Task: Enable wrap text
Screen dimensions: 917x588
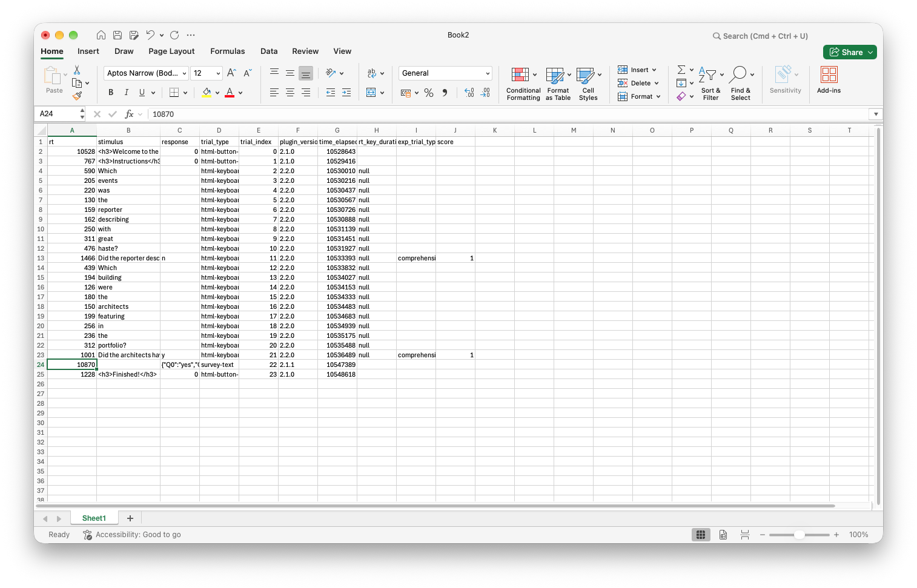Action: (371, 73)
